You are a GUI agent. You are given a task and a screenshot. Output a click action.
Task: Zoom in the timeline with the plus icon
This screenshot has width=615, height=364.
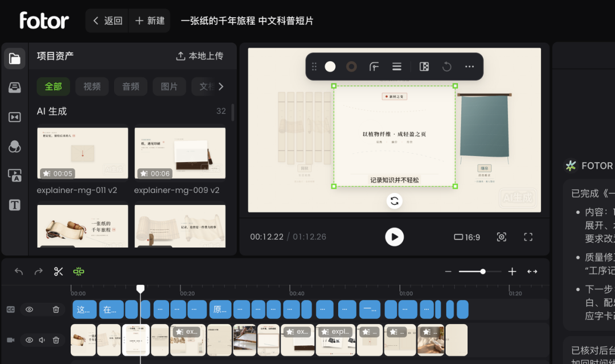point(512,271)
